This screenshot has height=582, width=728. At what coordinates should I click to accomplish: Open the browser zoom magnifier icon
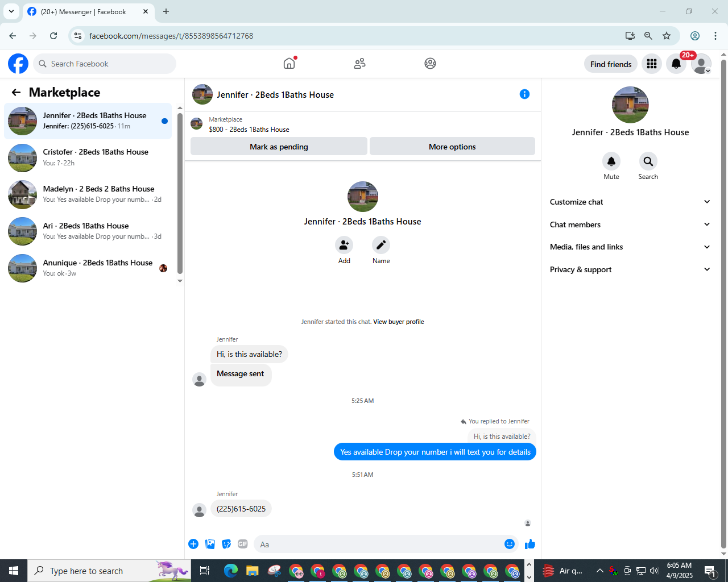point(648,36)
